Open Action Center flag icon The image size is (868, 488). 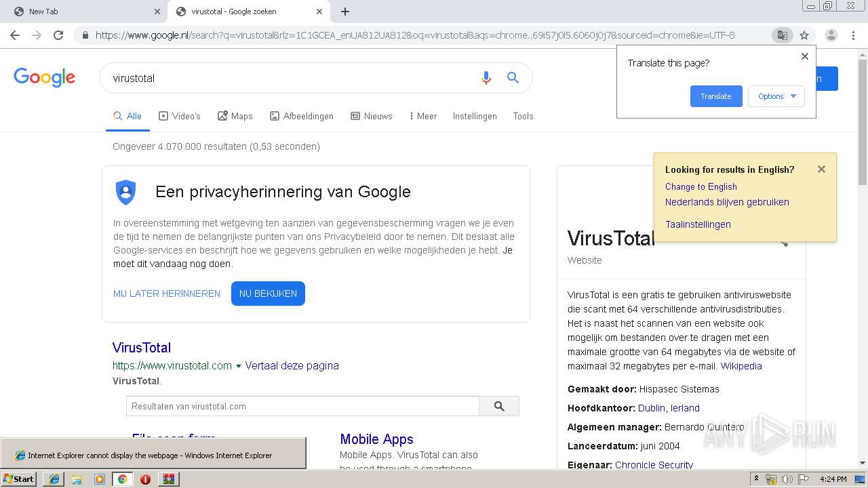point(803,479)
